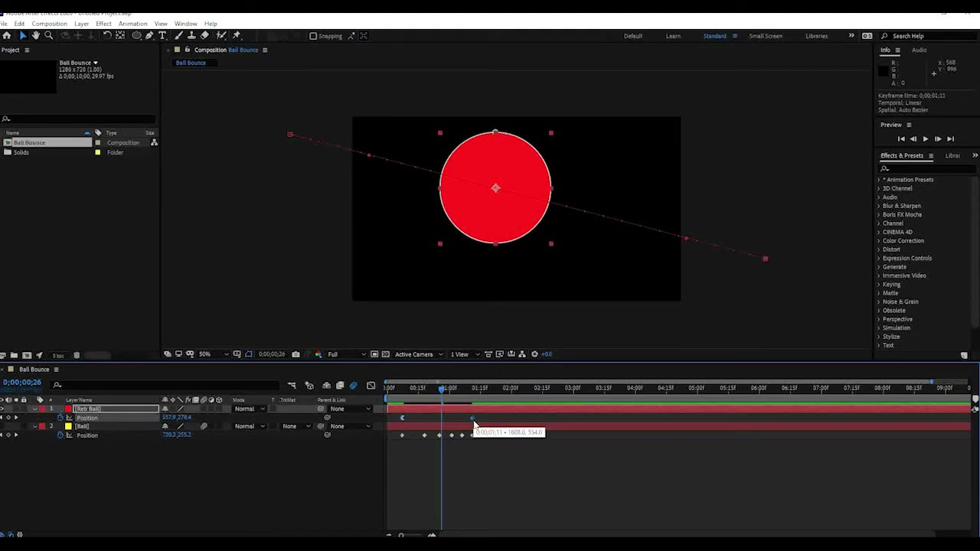This screenshot has height=551, width=980.
Task: Open the 50% magnification dropdown
Action: pos(214,354)
